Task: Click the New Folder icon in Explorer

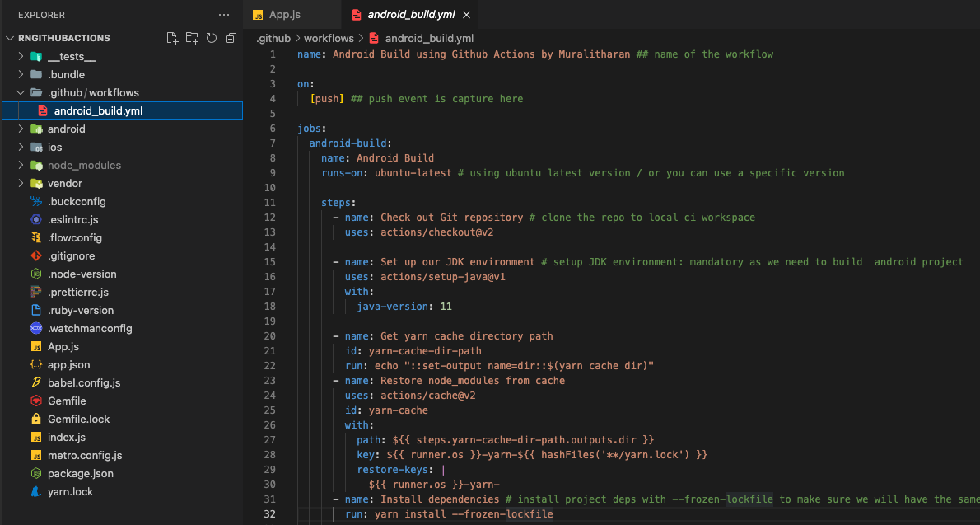Action: pos(192,38)
